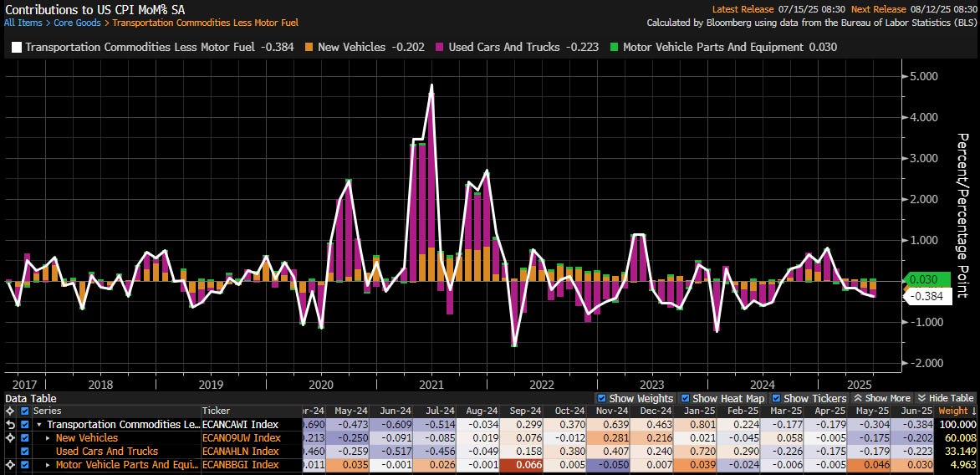The width and height of the screenshot is (980, 475).
Task: Click Transportation Commodities Less Motor Fuel breadcrumb
Action: (x=205, y=23)
